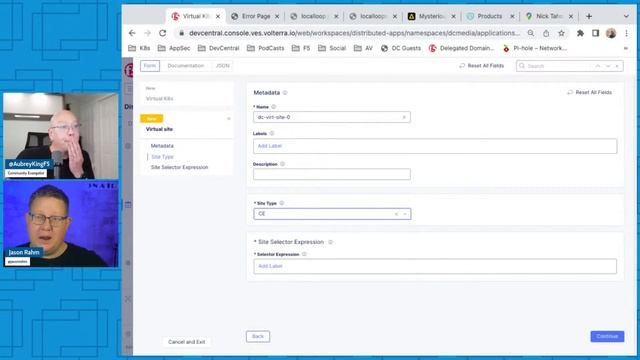Screen dimensions: 640x360
Task: Click the Description input field
Action: click(x=331, y=174)
